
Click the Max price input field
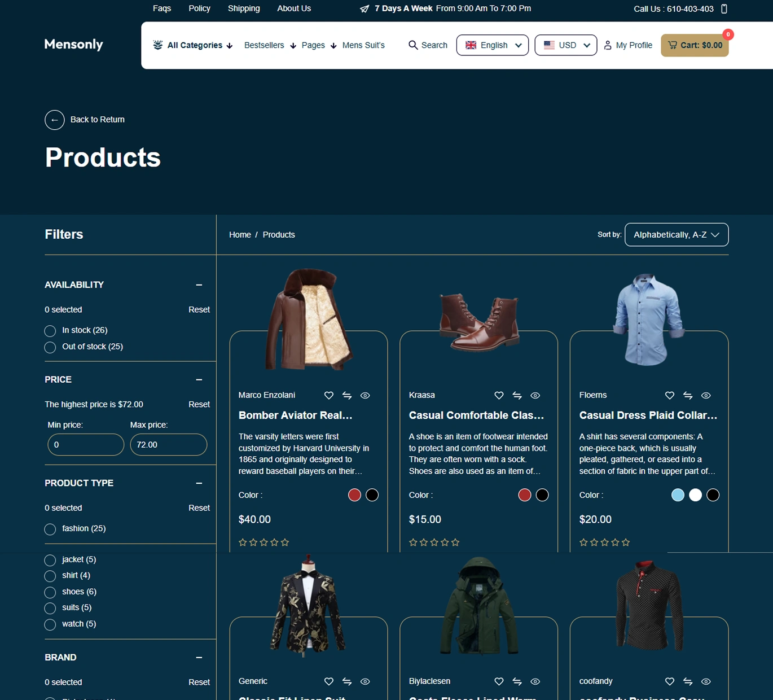point(169,445)
